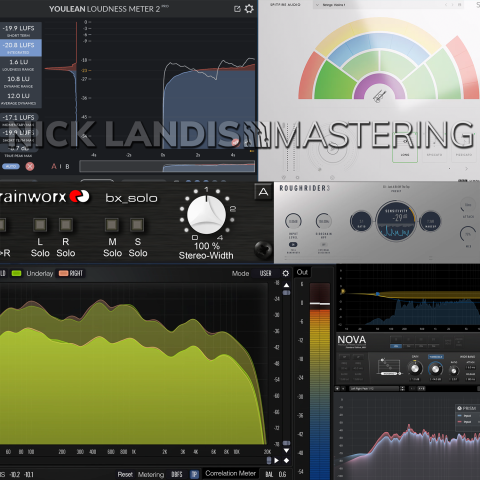
Task: Toggle NOVA Threshold button
Action: (x=436, y=357)
